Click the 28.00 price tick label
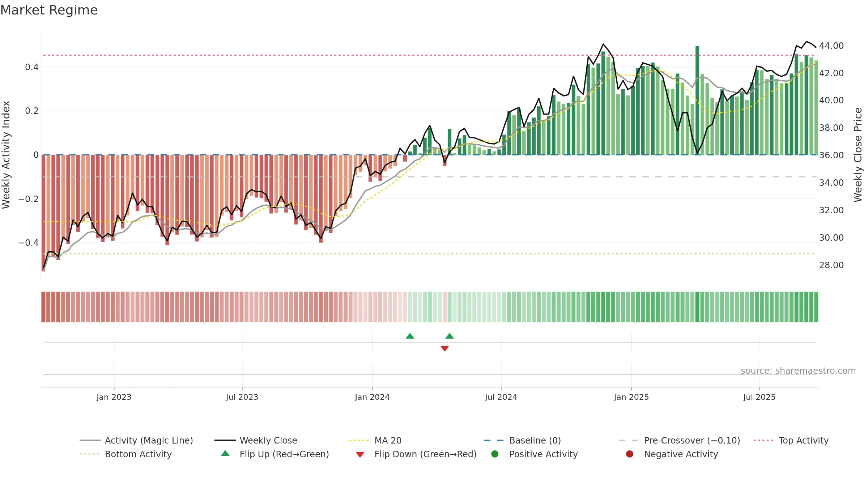 coord(831,265)
